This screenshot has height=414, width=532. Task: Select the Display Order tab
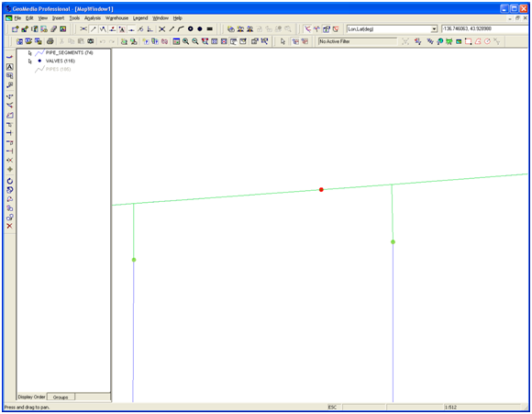(x=31, y=397)
